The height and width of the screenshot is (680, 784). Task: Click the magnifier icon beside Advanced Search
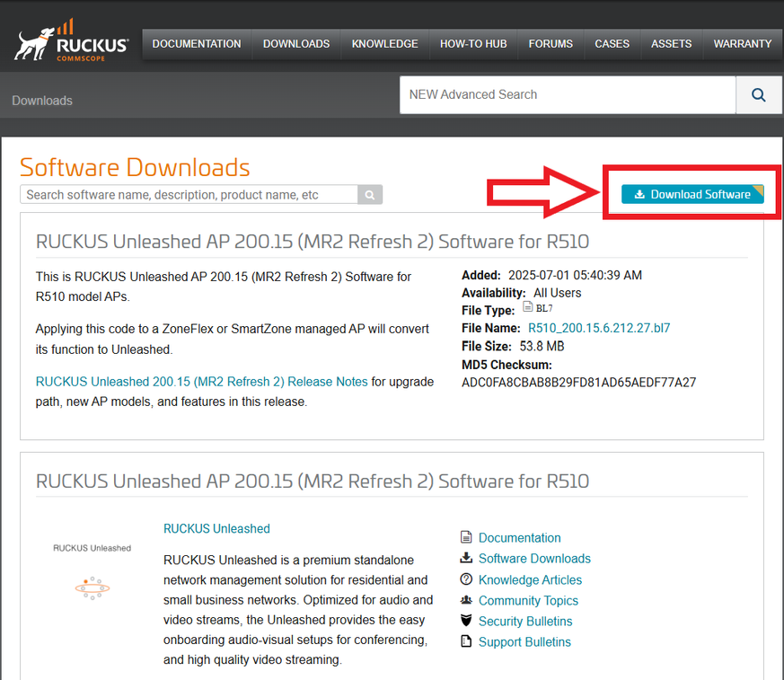pyautogui.click(x=759, y=95)
